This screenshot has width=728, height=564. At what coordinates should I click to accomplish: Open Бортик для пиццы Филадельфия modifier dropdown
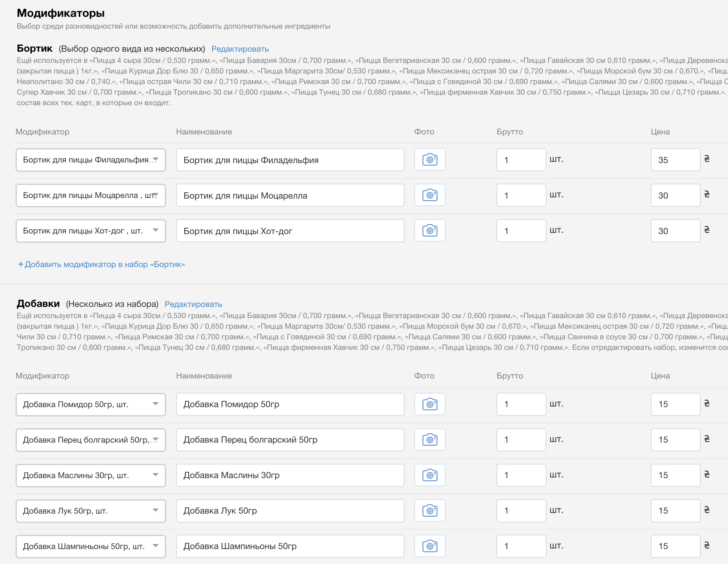(x=91, y=160)
